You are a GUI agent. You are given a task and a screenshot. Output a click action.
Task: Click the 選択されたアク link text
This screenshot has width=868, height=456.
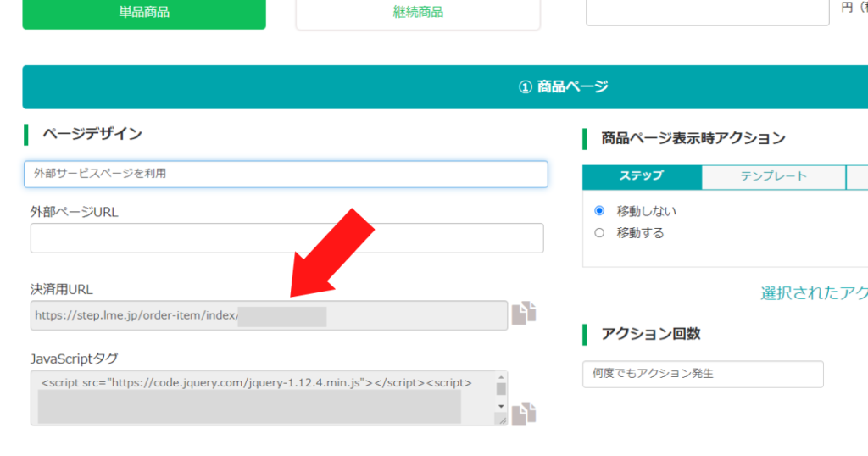[814, 293]
